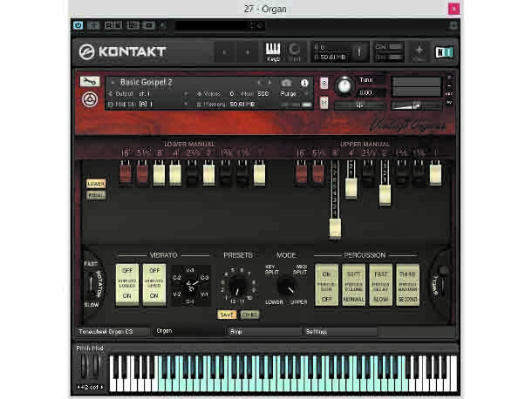532x399 pixels.
Task: Click the button next to SAVE
Action: [x=249, y=314]
